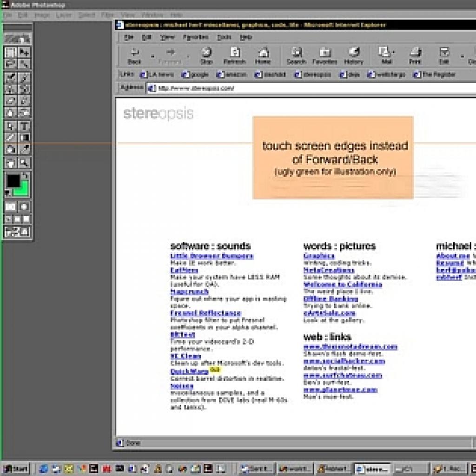
Task: Click the Internet Explorer address field
Action: coord(311,88)
